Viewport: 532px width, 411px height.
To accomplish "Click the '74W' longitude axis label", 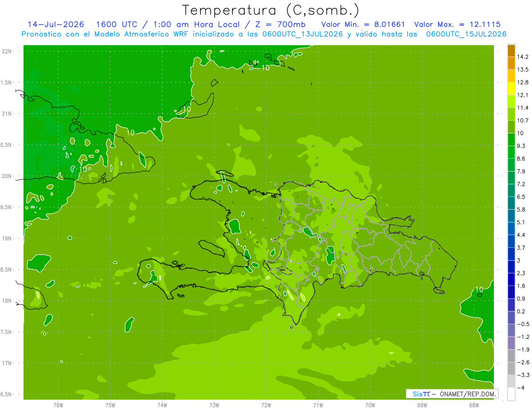I will pos(162,405).
